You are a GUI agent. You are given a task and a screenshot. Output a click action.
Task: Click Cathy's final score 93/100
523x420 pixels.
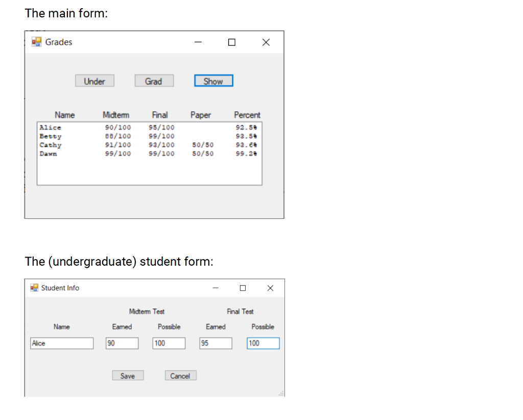tap(161, 145)
